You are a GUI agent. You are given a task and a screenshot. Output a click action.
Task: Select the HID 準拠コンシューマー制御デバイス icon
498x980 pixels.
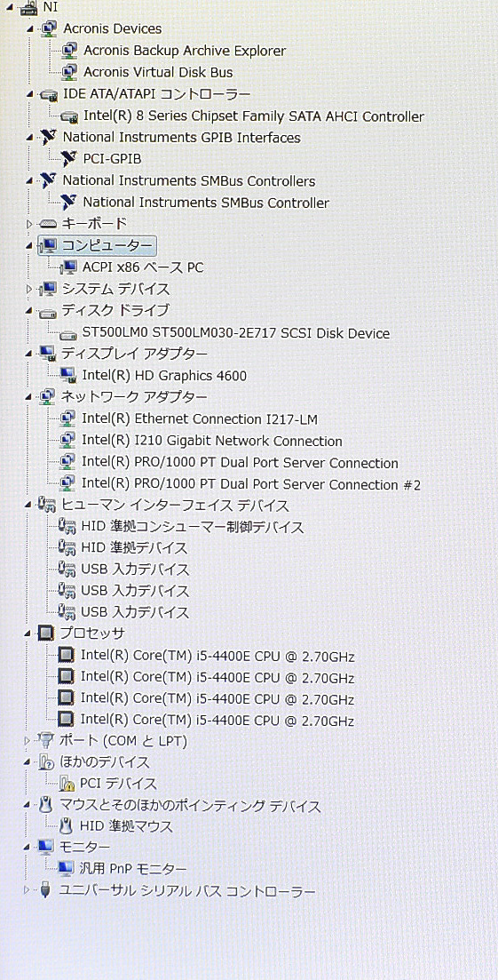coord(67,526)
